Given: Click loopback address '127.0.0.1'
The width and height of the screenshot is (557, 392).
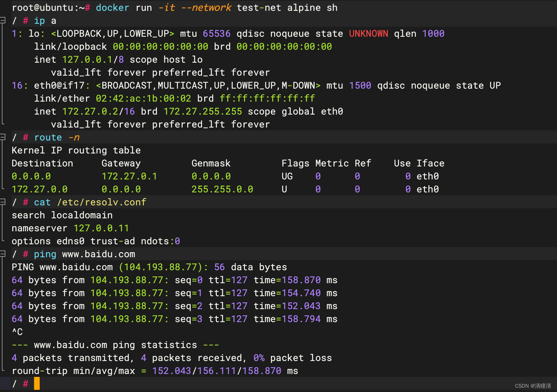Looking at the screenshot, I should click(87, 59).
